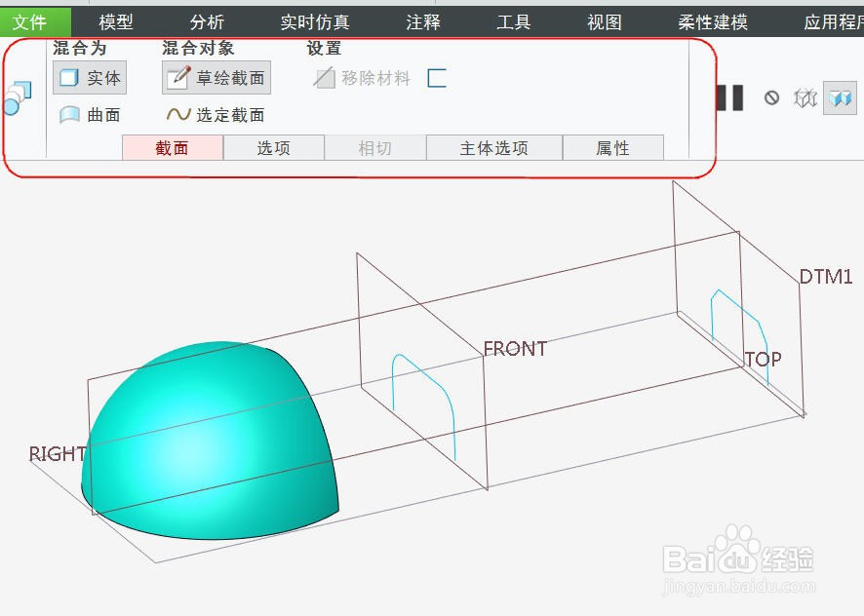Switch to the 分析 ribbon tab
Image resolution: width=864 pixels, height=616 pixels.
tap(207, 22)
